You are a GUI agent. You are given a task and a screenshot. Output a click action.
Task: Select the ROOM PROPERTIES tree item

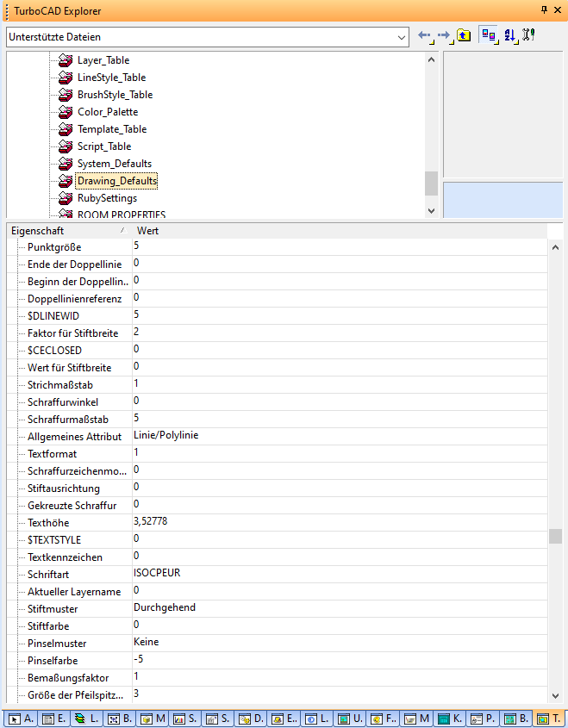coord(122,215)
